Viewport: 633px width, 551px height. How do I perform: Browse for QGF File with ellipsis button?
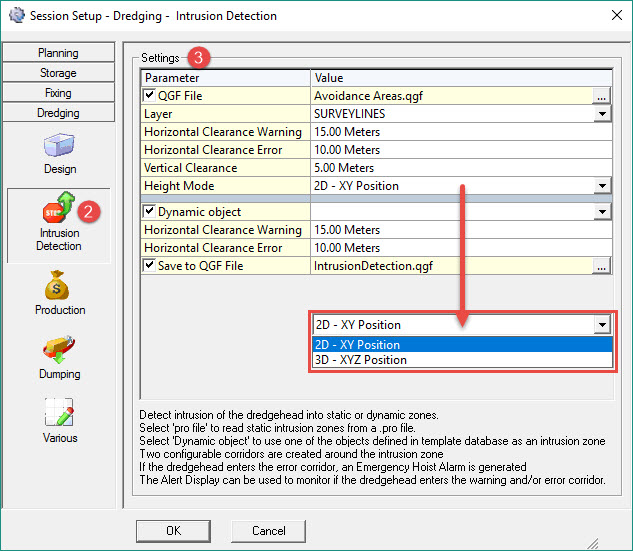(x=600, y=96)
